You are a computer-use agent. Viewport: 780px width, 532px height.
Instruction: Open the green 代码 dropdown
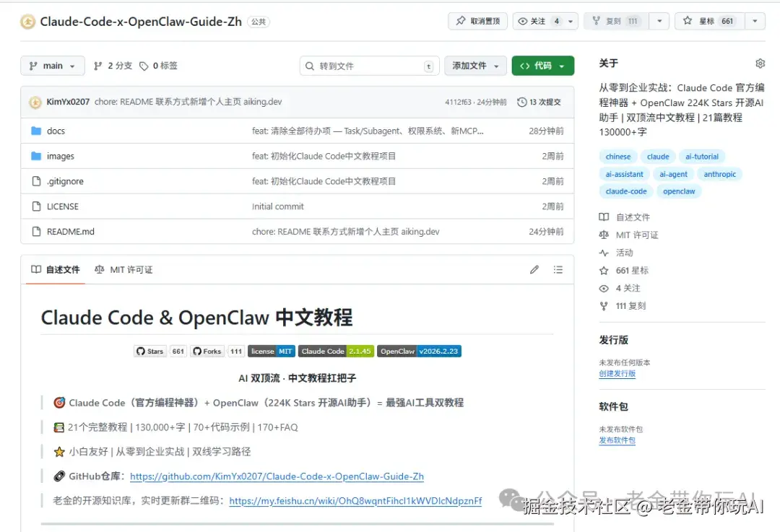pyautogui.click(x=542, y=66)
